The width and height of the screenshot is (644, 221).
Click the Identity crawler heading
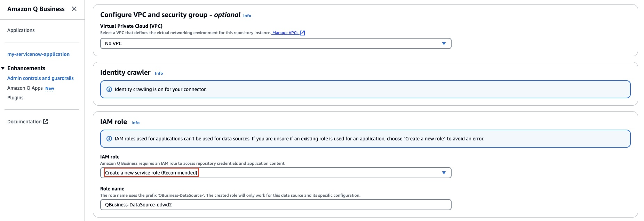(125, 72)
